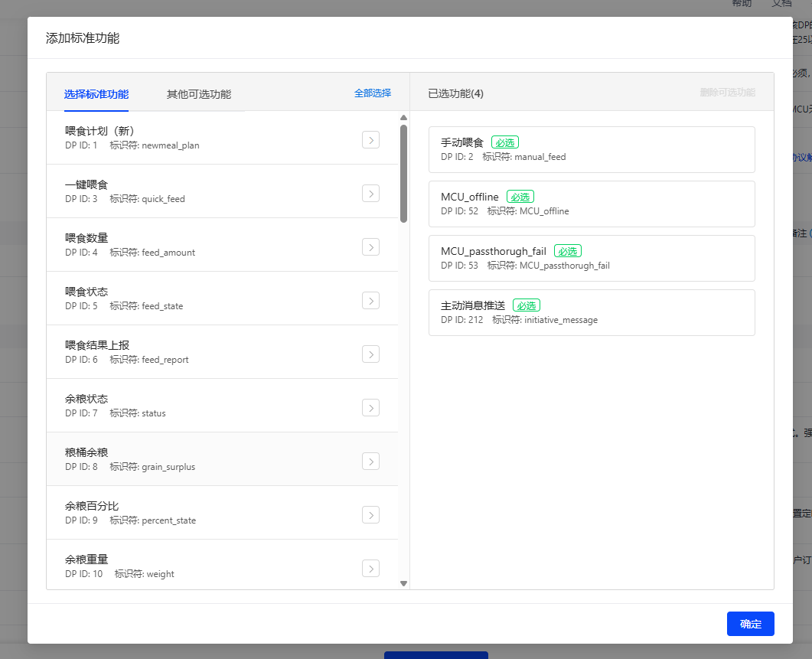Click scroll-up arrow of function list
Viewport: 812px width, 659px height.
403,118
